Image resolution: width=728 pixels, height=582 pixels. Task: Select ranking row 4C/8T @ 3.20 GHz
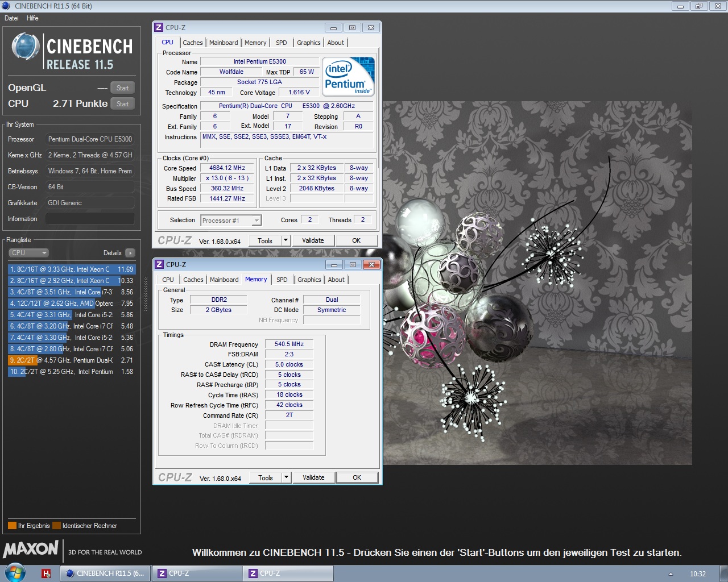(x=72, y=326)
